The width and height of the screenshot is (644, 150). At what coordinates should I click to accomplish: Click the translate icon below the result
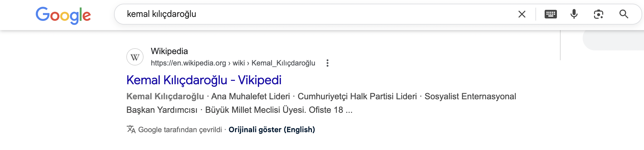pos(131,129)
